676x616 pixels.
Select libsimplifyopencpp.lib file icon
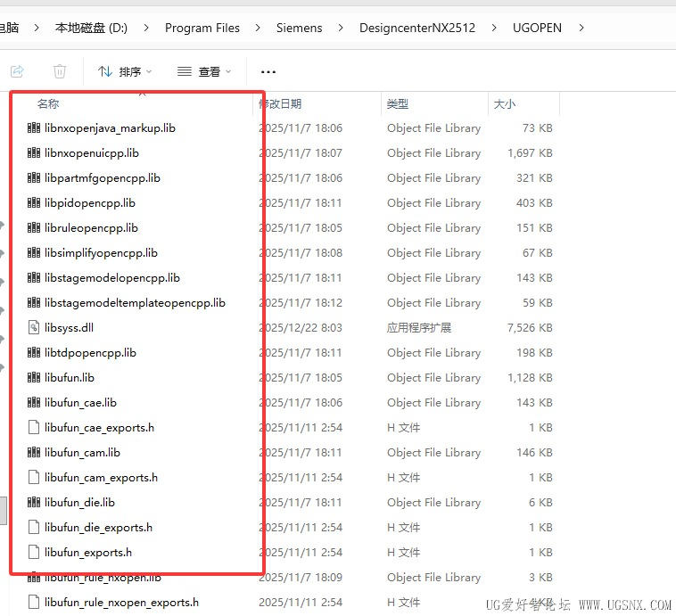tap(34, 253)
